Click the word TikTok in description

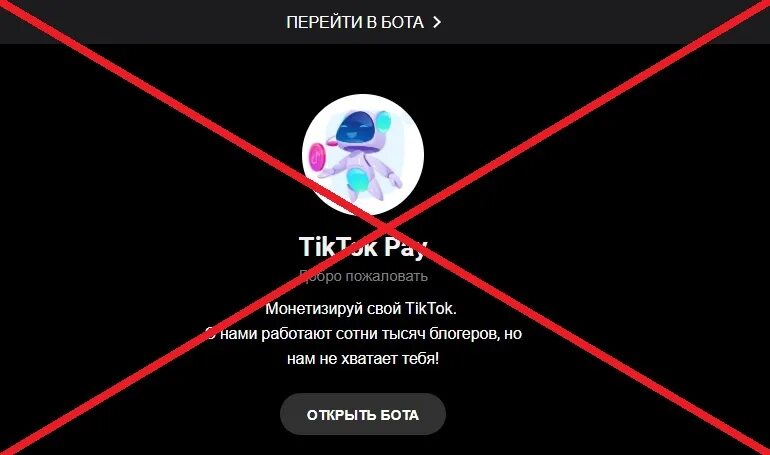tap(430, 309)
